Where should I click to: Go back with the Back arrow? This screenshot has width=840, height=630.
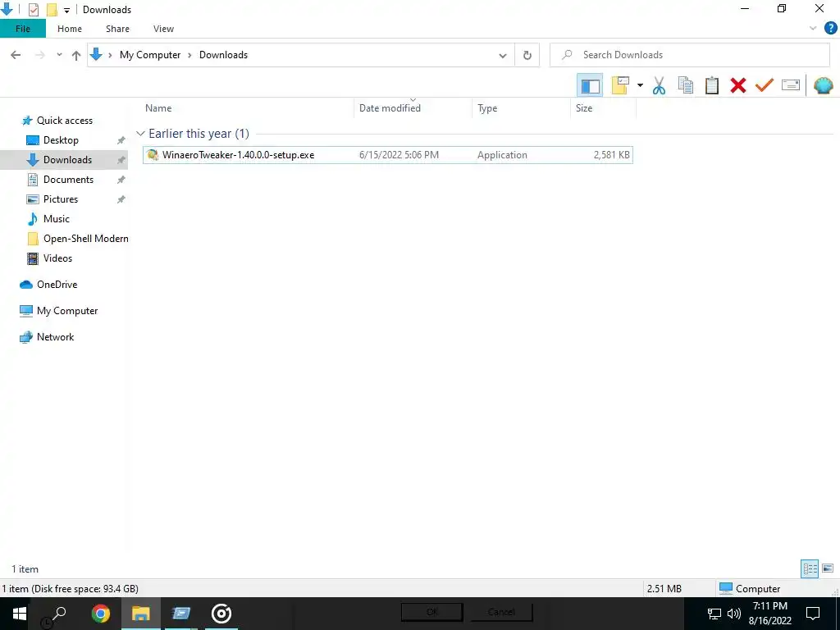pos(16,55)
